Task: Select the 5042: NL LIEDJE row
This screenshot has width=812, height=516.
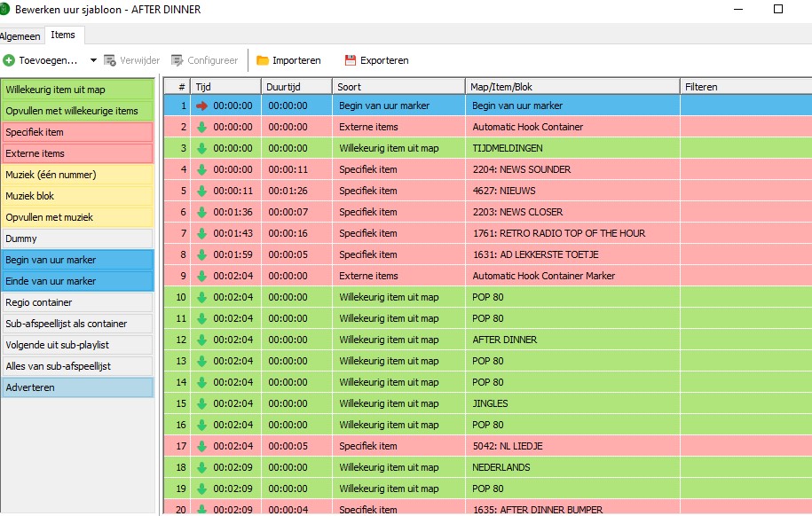Action: point(488,446)
